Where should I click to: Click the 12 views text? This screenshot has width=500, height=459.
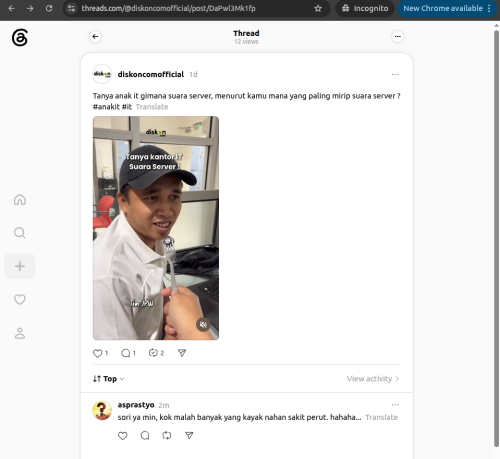(x=246, y=42)
